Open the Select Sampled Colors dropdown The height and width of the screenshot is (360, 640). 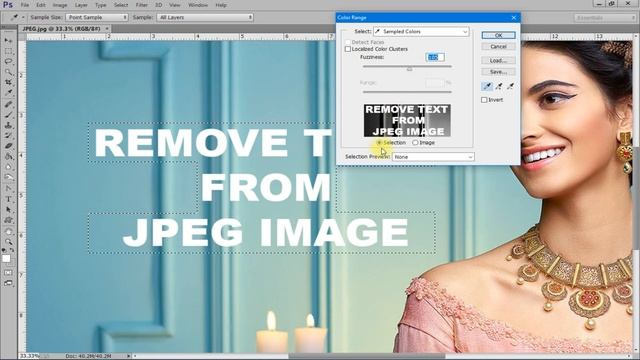click(421, 31)
